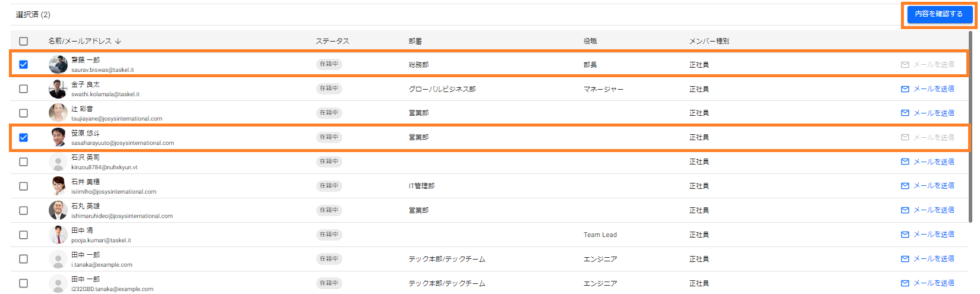The image size is (980, 294).
Task: Click the 内容を確認する button
Action: (938, 14)
